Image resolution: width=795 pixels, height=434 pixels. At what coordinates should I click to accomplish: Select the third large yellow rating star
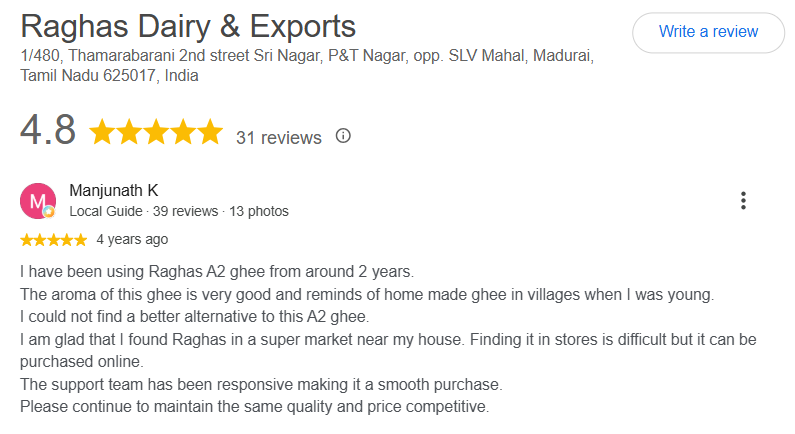pyautogui.click(x=156, y=132)
